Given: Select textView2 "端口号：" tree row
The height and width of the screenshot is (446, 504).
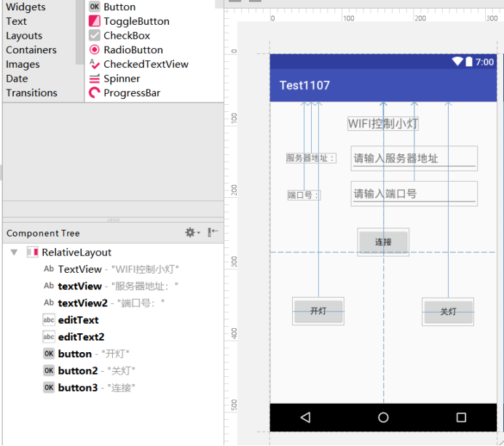Looking at the screenshot, I should pyautogui.click(x=113, y=303).
